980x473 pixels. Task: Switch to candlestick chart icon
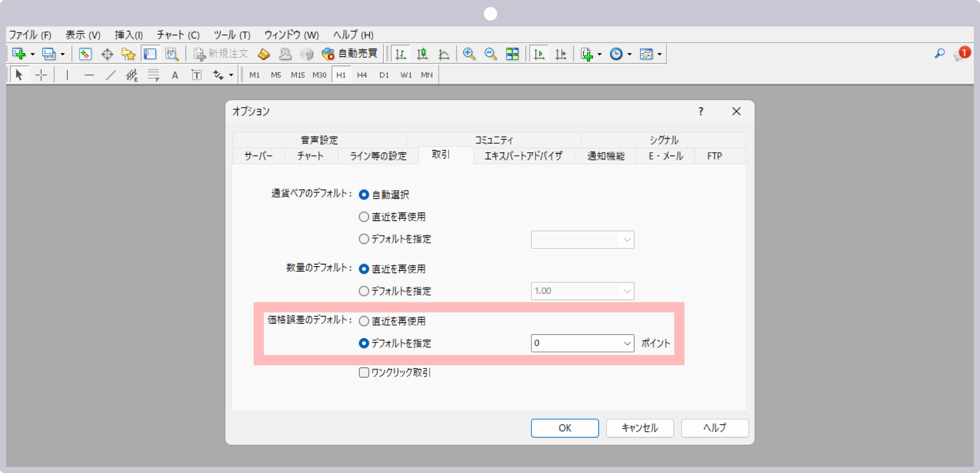(x=422, y=54)
